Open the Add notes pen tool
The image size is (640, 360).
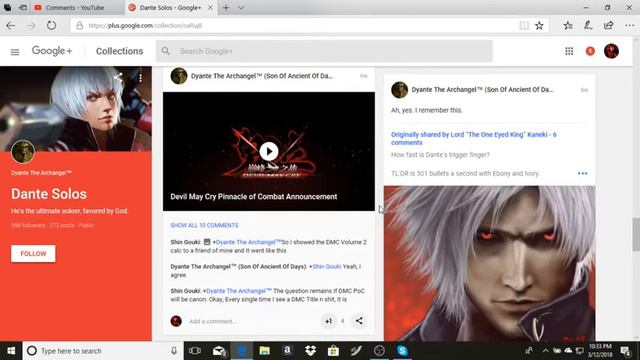(x=588, y=26)
